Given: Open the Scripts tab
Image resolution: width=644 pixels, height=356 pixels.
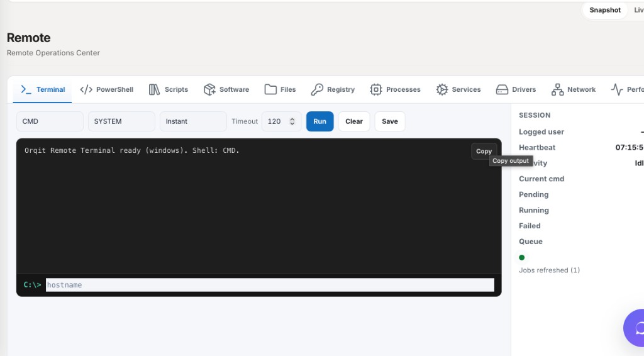Looking at the screenshot, I should pos(169,89).
